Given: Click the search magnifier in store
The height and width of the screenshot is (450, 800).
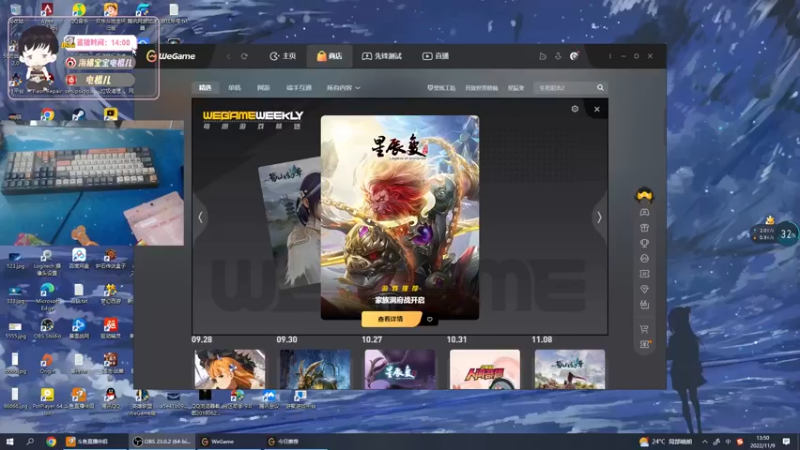Looking at the screenshot, I should [601, 88].
